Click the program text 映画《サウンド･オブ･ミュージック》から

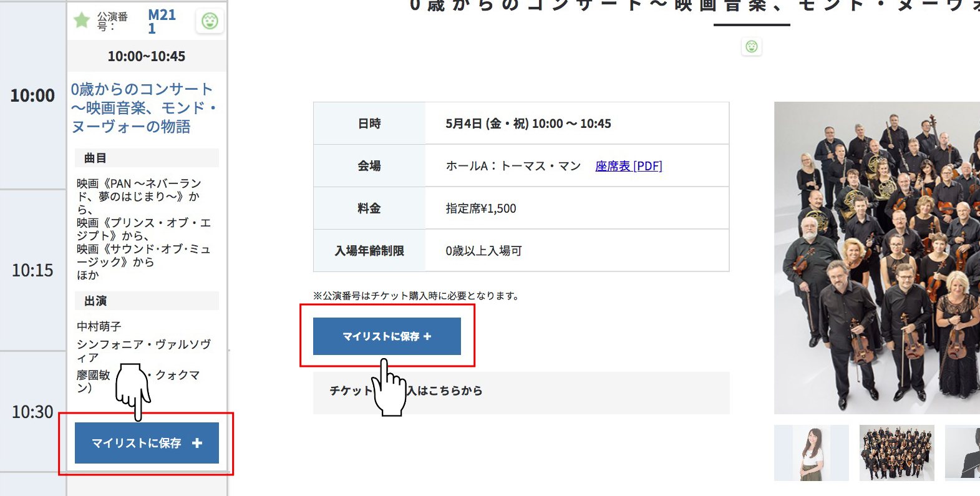tap(143, 255)
